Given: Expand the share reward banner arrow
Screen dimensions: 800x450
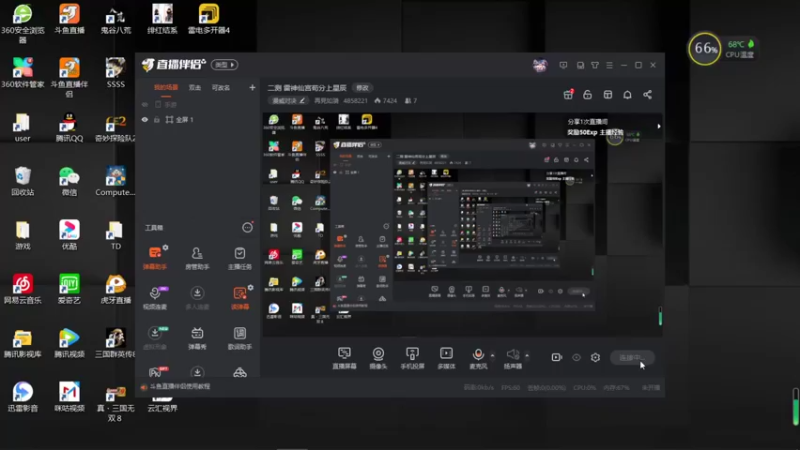Looking at the screenshot, I should [x=659, y=126].
